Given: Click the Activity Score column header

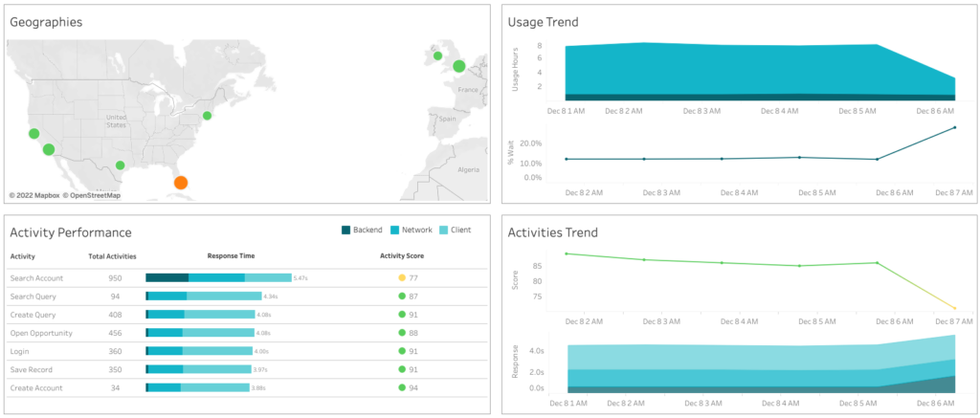Looking at the screenshot, I should click(401, 256).
